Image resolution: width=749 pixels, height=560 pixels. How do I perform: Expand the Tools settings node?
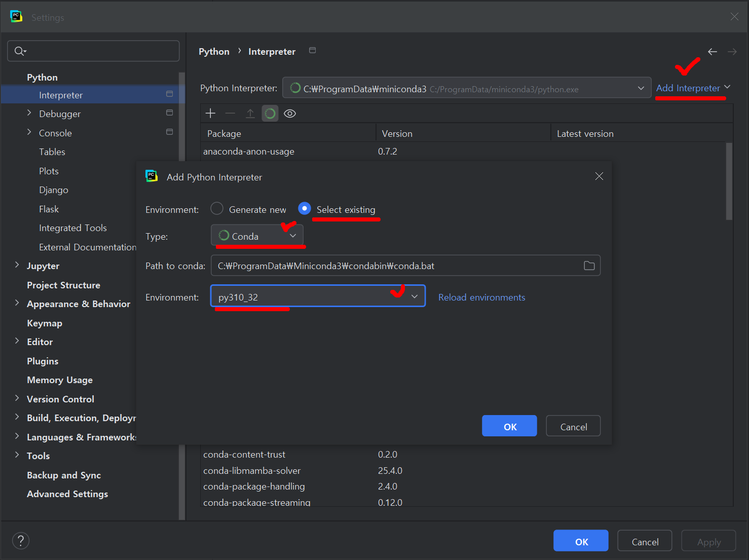pos(17,455)
